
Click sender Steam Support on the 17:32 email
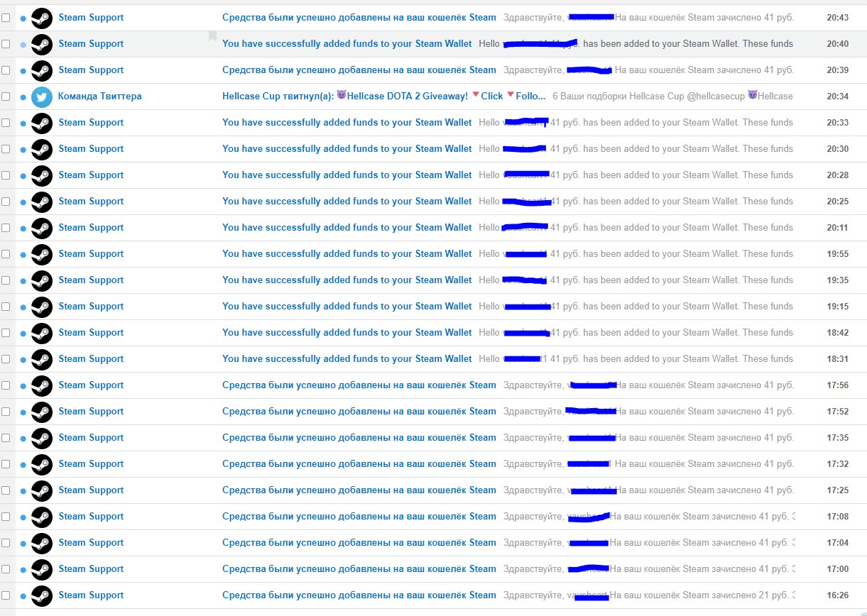(91, 464)
